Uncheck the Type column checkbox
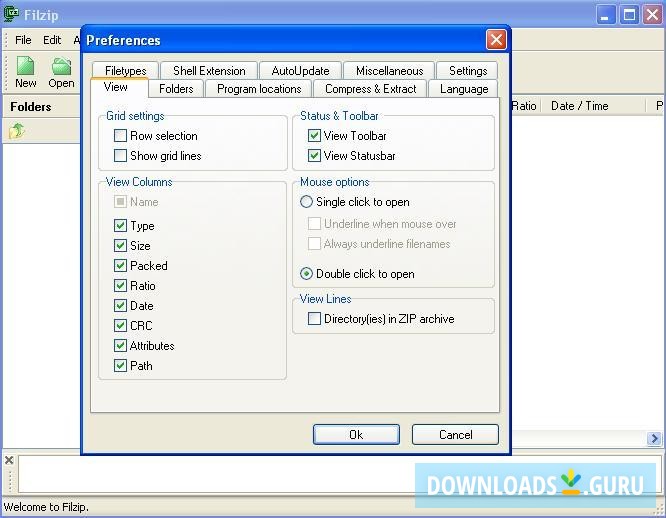Screen dimensions: 666x518 coord(120,225)
